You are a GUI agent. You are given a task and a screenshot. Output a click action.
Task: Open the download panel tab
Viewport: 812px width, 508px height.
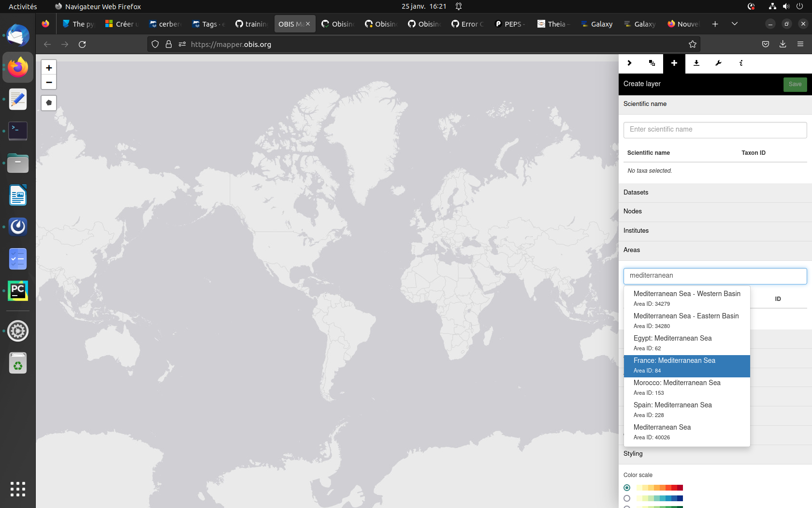click(696, 63)
